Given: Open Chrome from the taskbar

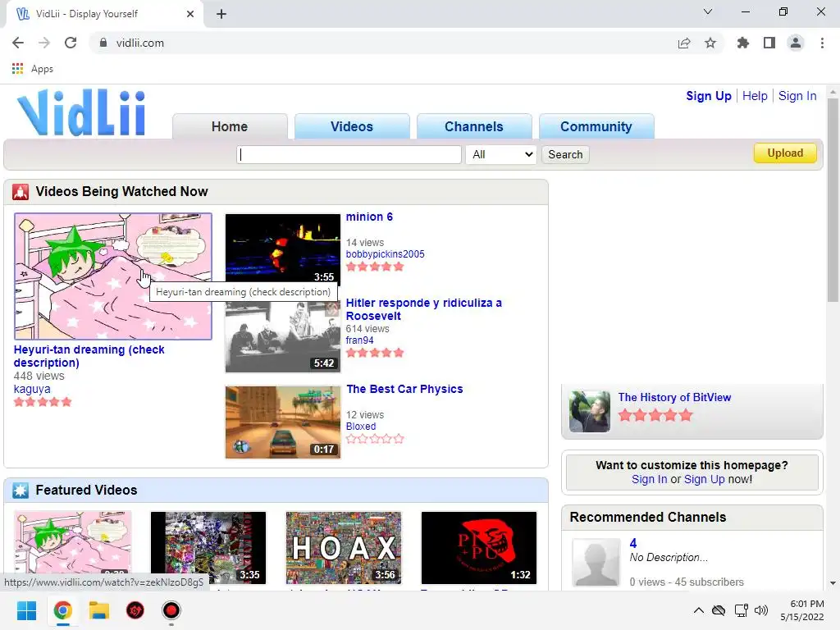Looking at the screenshot, I should (62, 610).
